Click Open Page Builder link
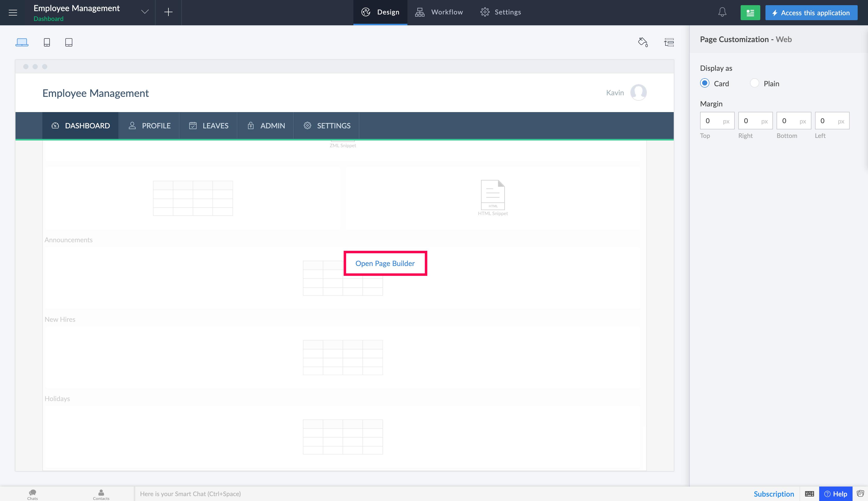The image size is (868, 501). pyautogui.click(x=385, y=263)
